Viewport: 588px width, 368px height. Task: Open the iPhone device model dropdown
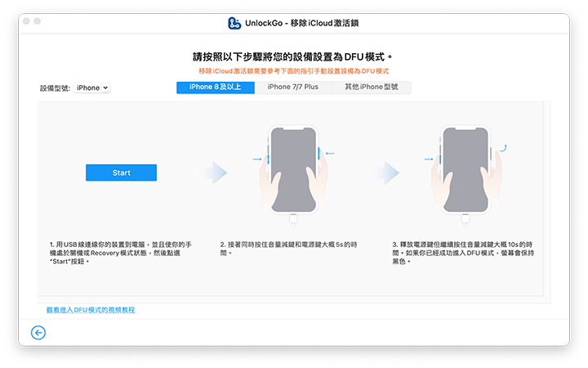(92, 88)
